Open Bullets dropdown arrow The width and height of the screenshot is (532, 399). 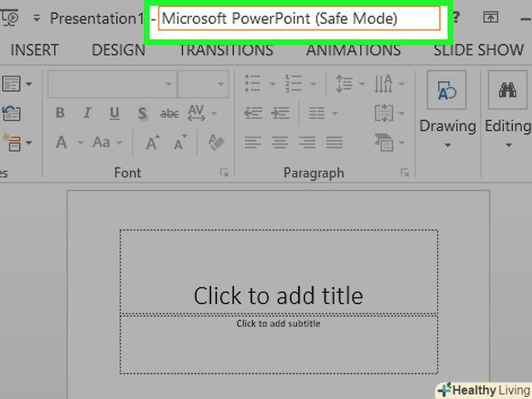(273, 83)
